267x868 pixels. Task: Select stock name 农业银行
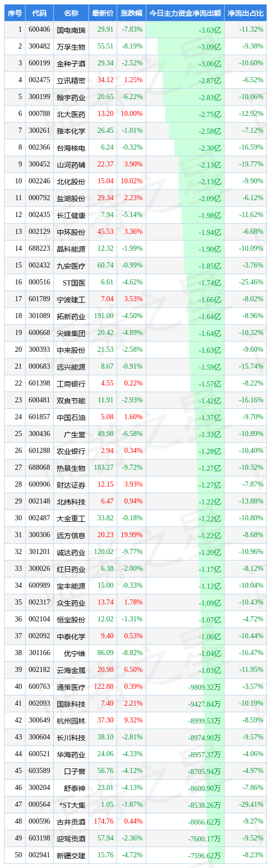point(71,451)
